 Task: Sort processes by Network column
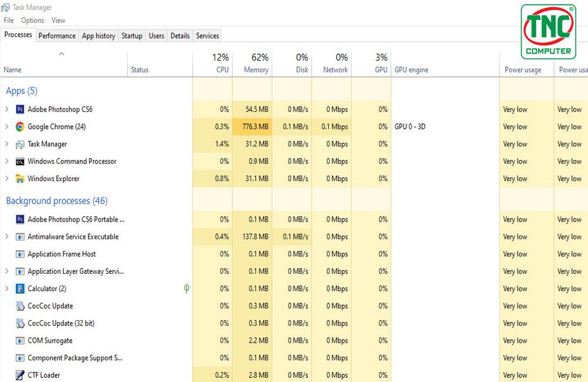(332, 63)
